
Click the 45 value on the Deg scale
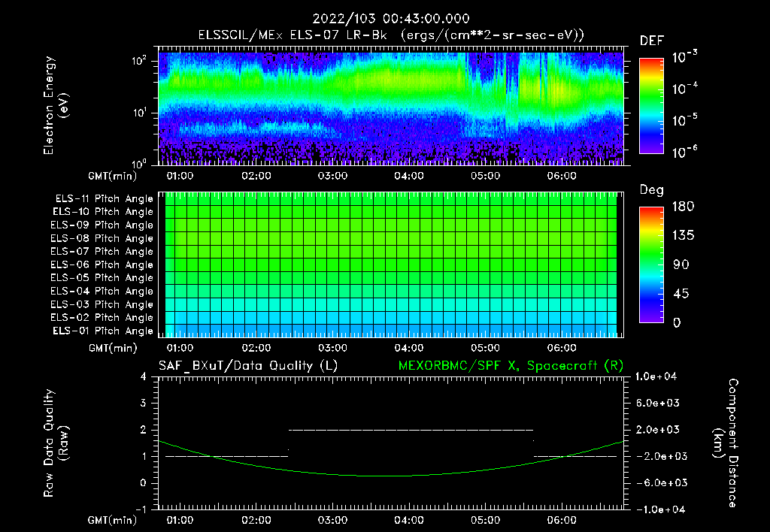(x=681, y=294)
